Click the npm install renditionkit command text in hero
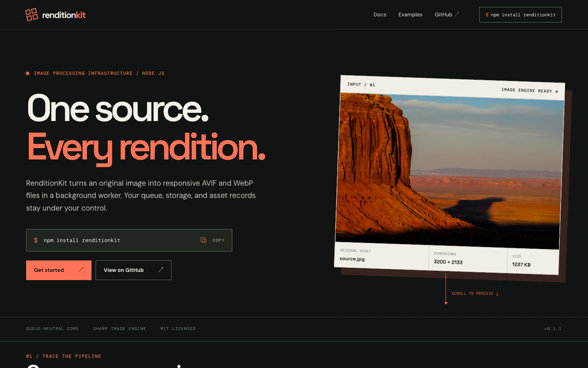The image size is (588, 368). click(x=82, y=240)
